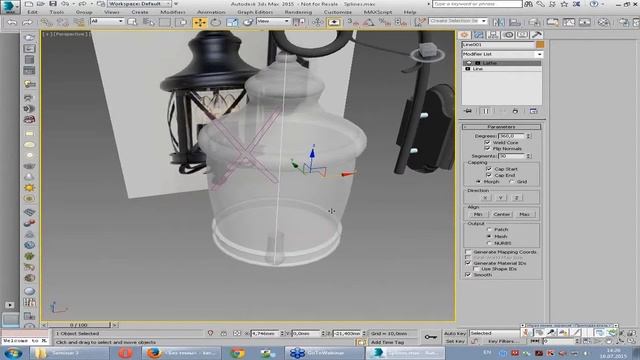Viewport: 640px width, 360px height.
Task: Click the Mirror tool icon
Action: (x=498, y=22)
